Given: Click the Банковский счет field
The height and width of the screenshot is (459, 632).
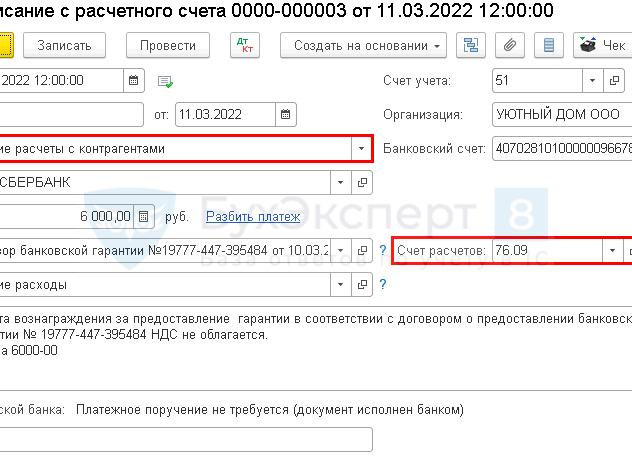Looking at the screenshot, I should [x=562, y=148].
